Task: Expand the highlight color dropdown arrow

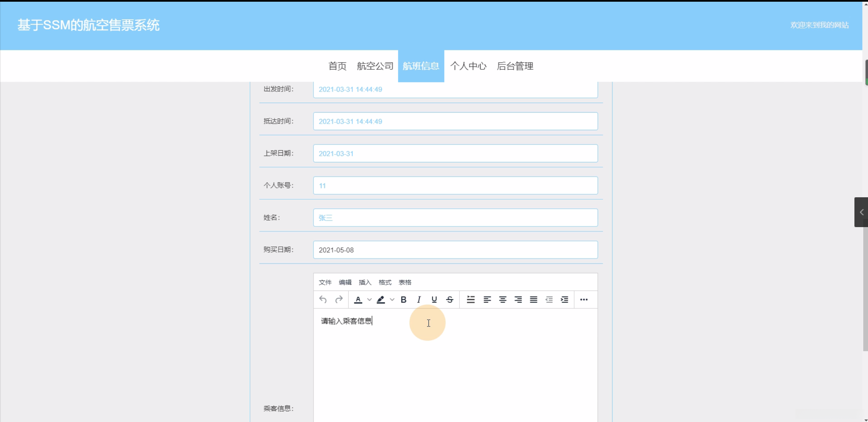Action: point(392,300)
